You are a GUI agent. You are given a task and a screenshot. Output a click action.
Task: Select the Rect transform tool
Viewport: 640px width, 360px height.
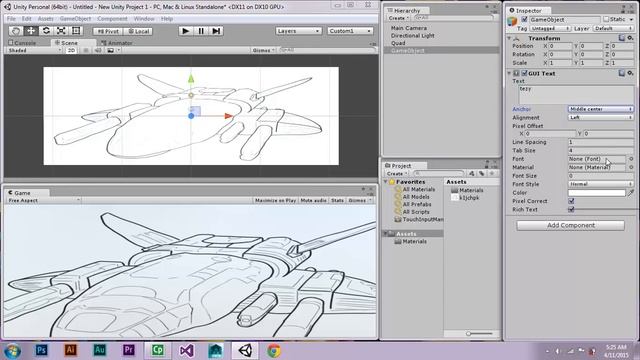pos(76,31)
